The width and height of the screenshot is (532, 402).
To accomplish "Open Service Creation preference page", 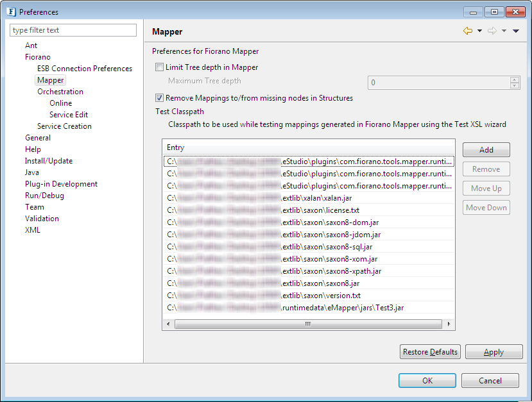I will click(64, 126).
